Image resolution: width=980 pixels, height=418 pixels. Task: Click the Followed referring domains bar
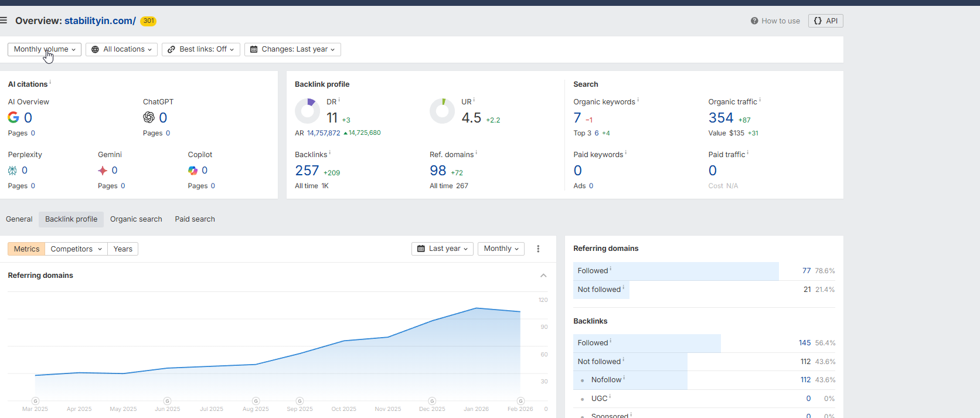pos(676,271)
